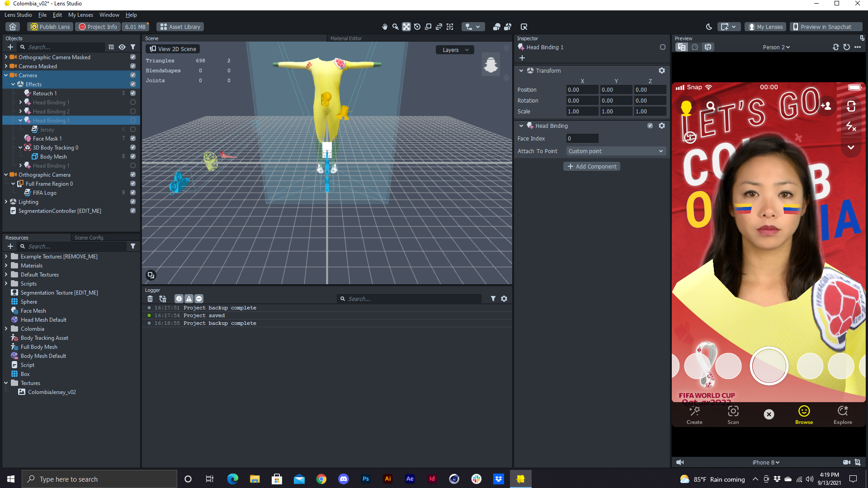Screen dimensions: 868x488
Task: Open the Window menu
Action: 109,15
